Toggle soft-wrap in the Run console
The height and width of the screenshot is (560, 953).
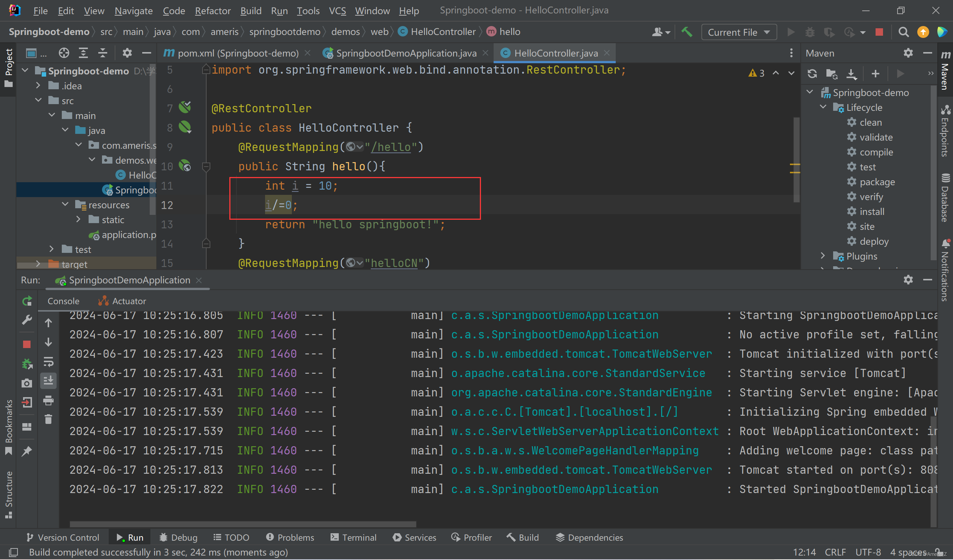pos(48,361)
